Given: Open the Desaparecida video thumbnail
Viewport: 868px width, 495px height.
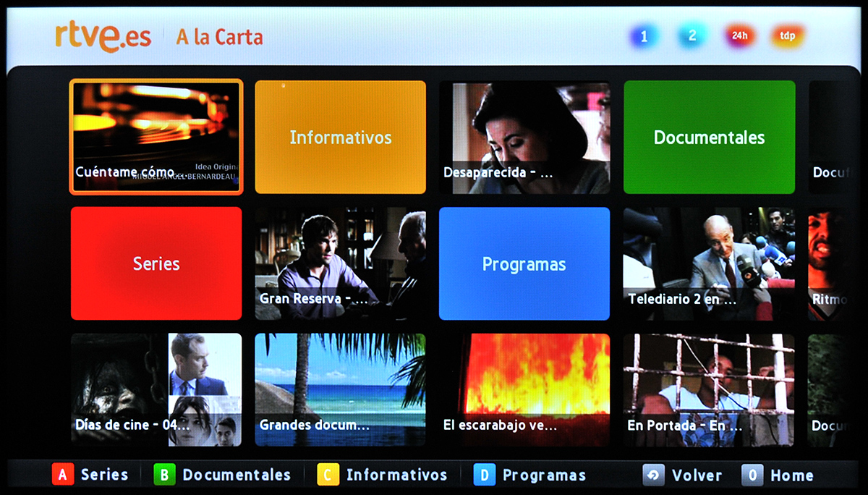Looking at the screenshot, I should (524, 137).
